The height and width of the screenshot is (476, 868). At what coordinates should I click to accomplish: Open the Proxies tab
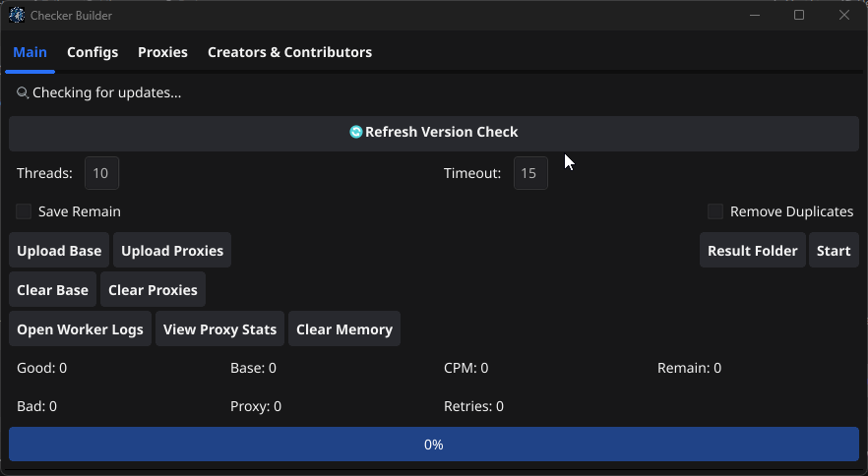click(x=162, y=52)
